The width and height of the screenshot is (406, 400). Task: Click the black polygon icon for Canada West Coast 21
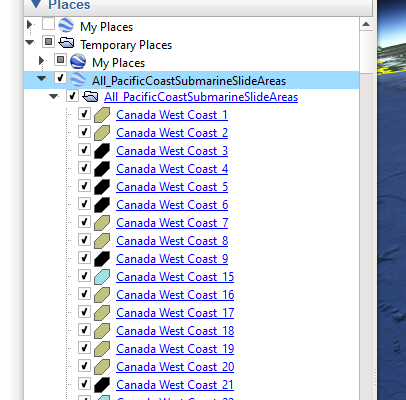pos(102,385)
